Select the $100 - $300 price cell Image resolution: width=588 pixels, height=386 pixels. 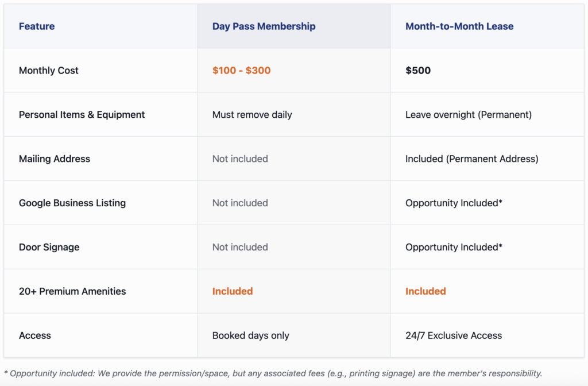[241, 71]
